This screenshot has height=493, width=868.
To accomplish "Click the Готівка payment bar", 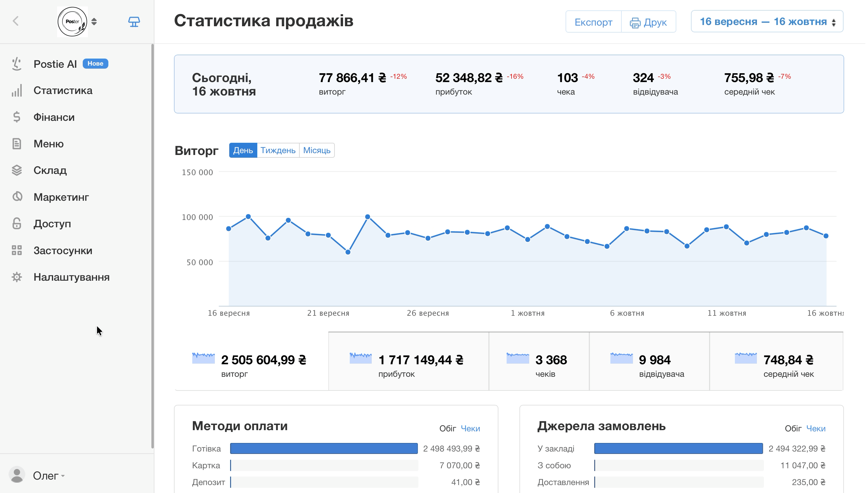I will click(324, 449).
